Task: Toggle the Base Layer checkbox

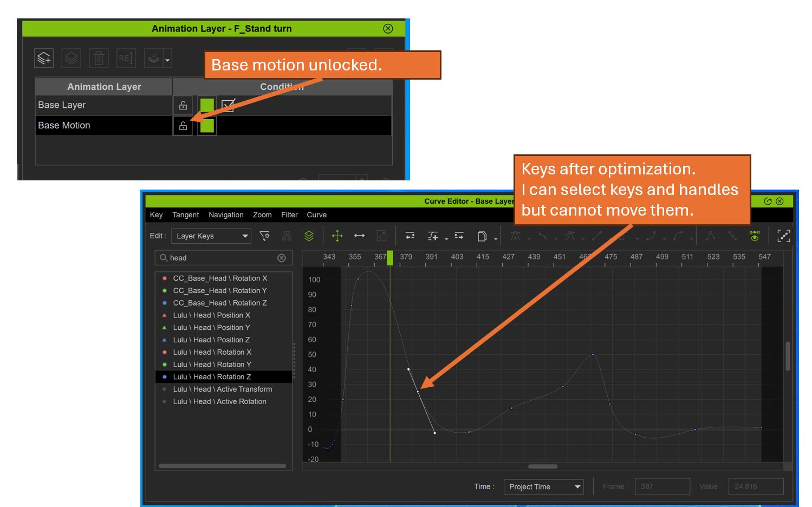Action: coord(228,105)
